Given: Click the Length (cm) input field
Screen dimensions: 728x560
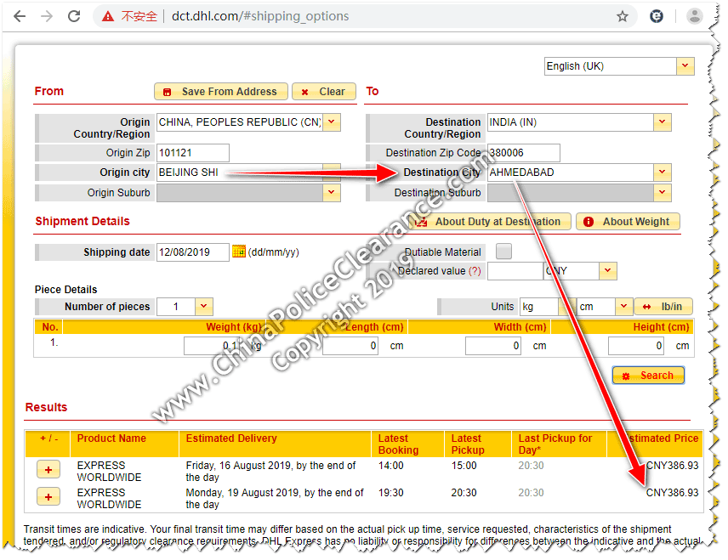Looking at the screenshot, I should (350, 346).
